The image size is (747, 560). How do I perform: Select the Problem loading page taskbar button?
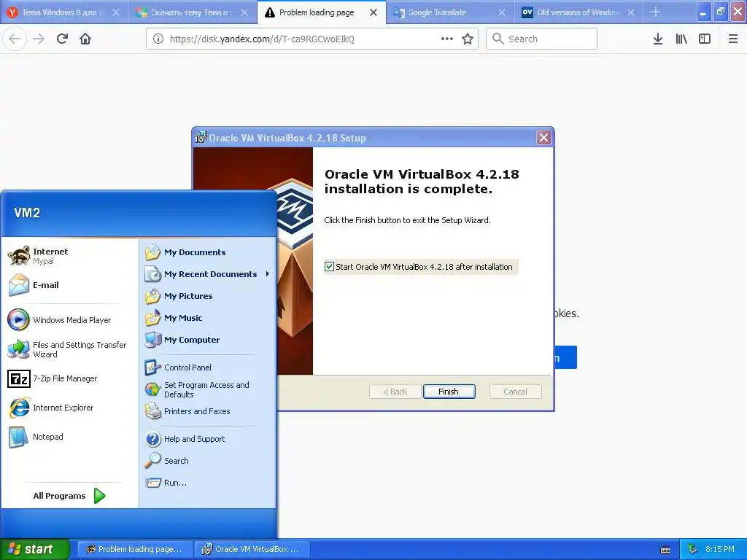pos(135,549)
